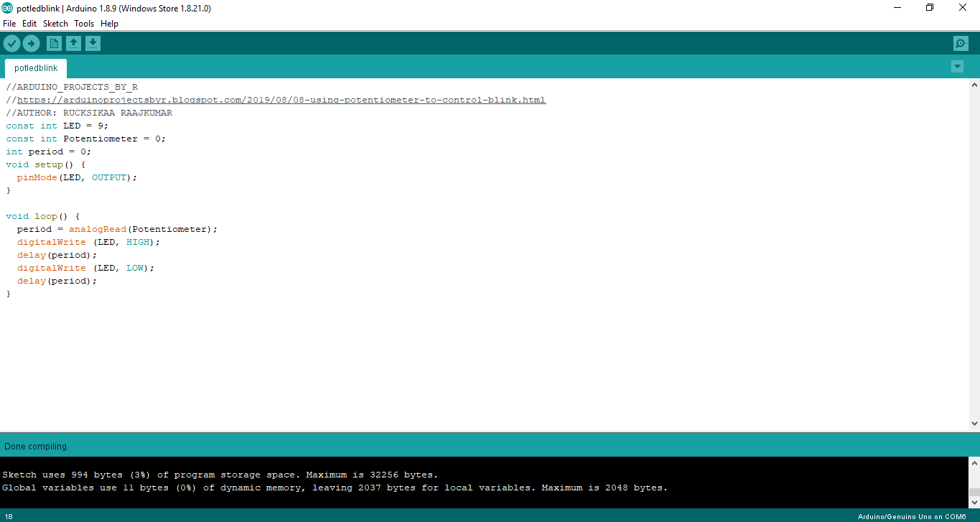This screenshot has width=980, height=522.
Task: Click the 'pinMode(LED, OUTPUT);' line
Action: (x=77, y=177)
